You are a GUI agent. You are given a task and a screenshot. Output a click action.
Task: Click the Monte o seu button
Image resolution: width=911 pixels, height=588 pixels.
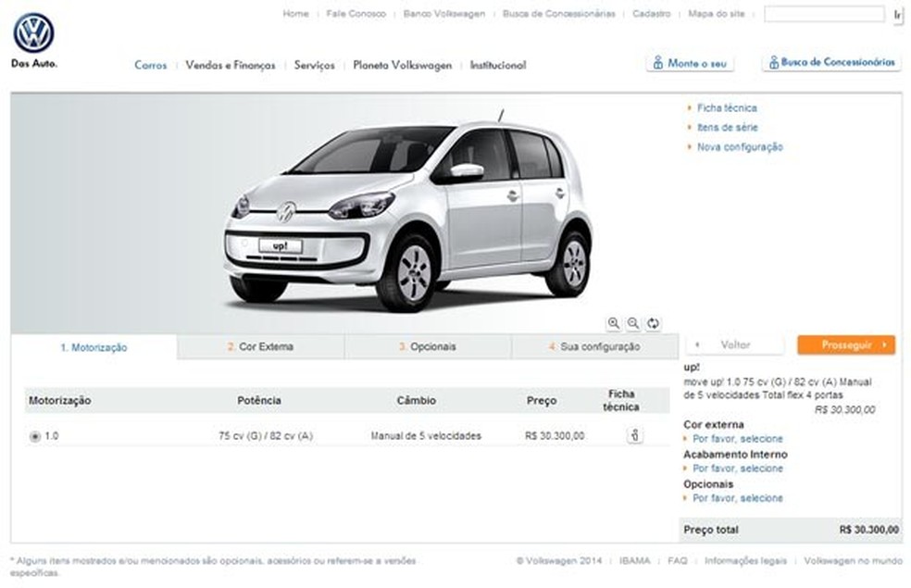pos(691,63)
